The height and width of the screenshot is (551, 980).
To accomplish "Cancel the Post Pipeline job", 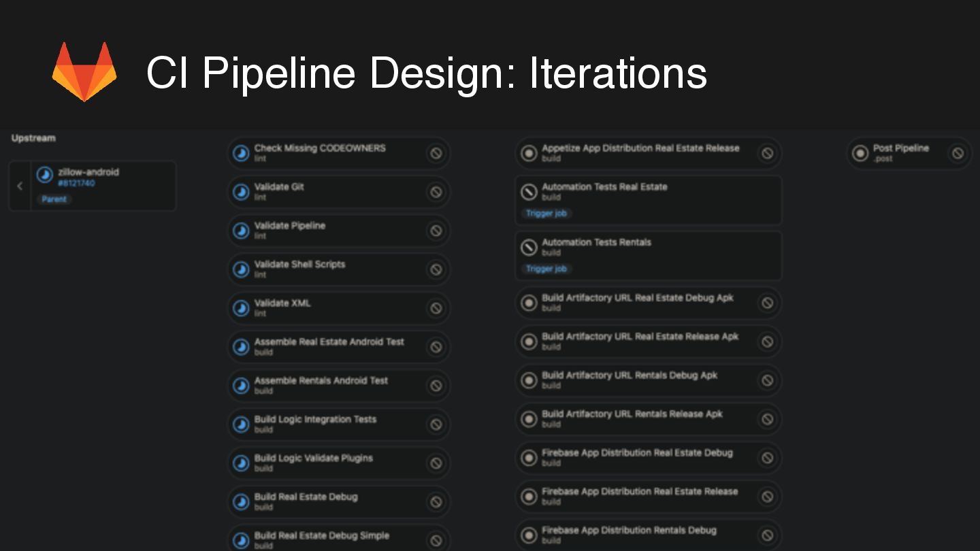I will pyautogui.click(x=958, y=153).
